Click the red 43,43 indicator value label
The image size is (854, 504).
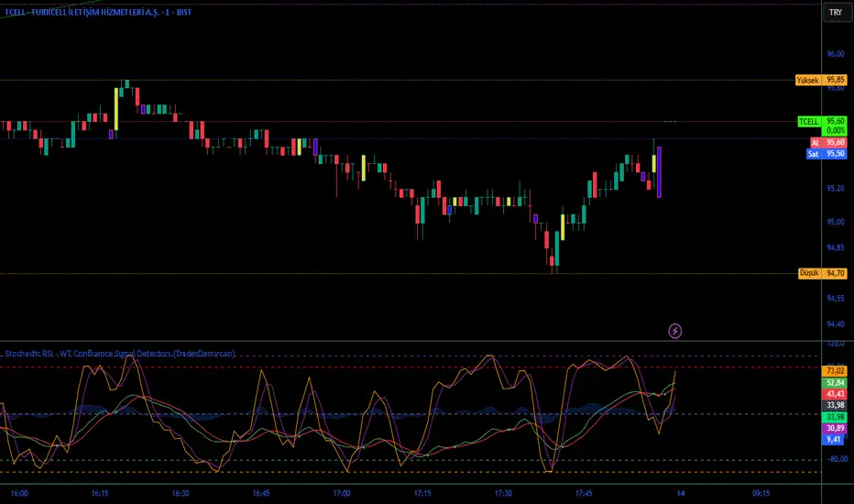(835, 393)
